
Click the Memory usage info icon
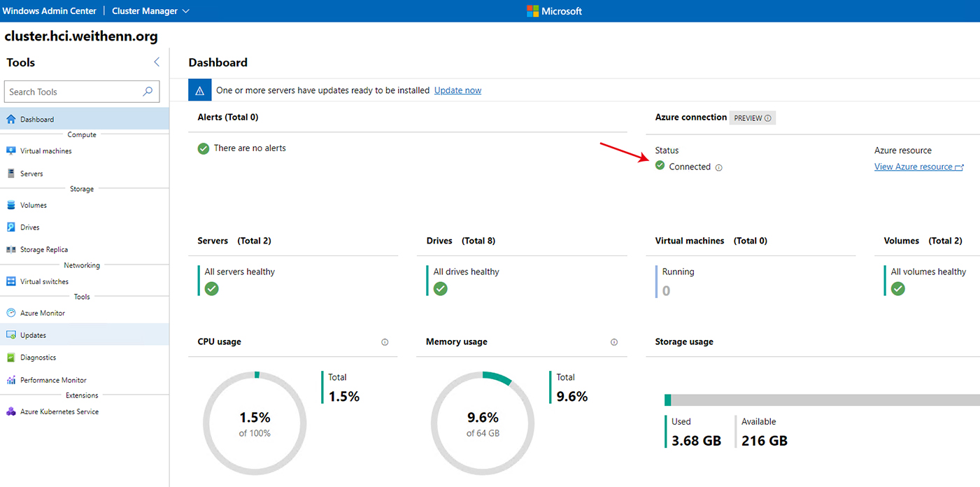[x=614, y=342]
